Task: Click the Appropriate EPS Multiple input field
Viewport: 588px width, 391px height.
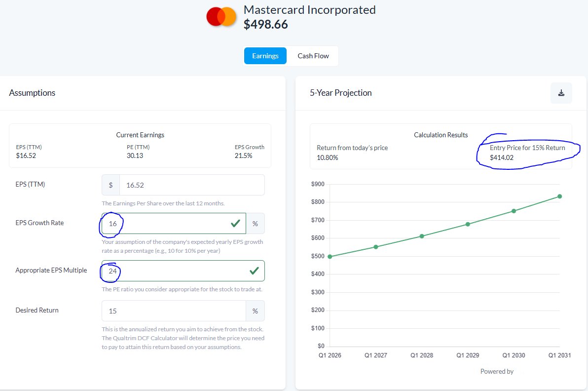Action: pyautogui.click(x=183, y=271)
